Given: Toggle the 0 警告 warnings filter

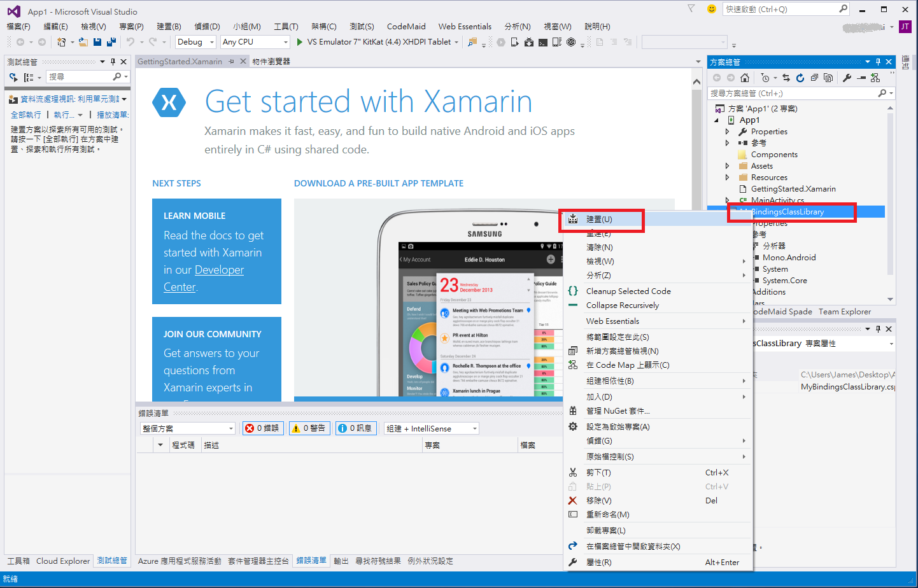Looking at the screenshot, I should pyautogui.click(x=310, y=428).
